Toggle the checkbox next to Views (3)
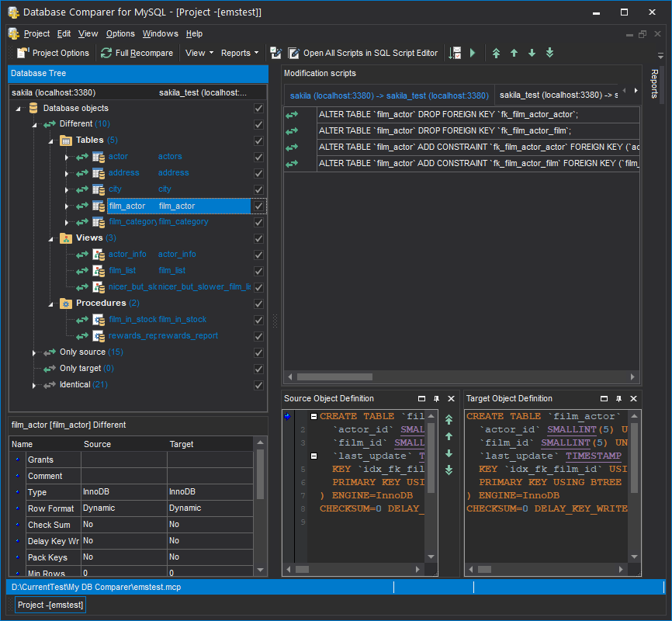 [258, 238]
